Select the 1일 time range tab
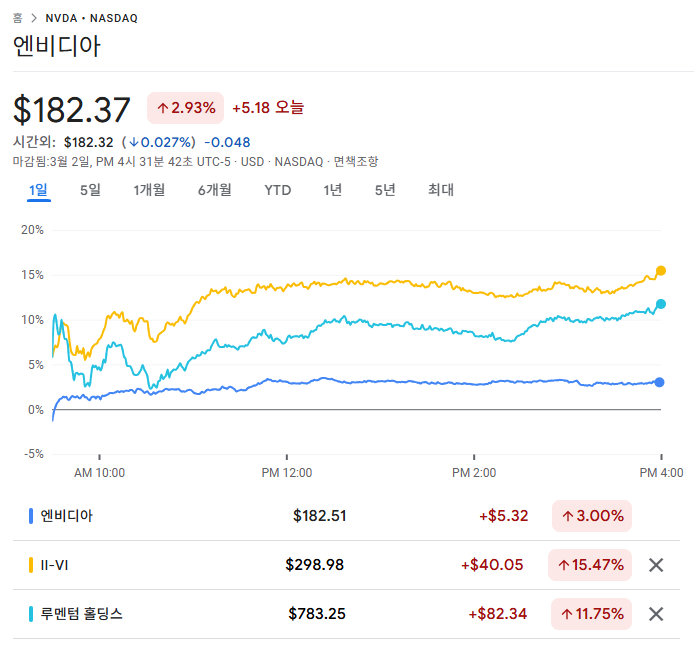The width and height of the screenshot is (694, 651). click(x=38, y=190)
